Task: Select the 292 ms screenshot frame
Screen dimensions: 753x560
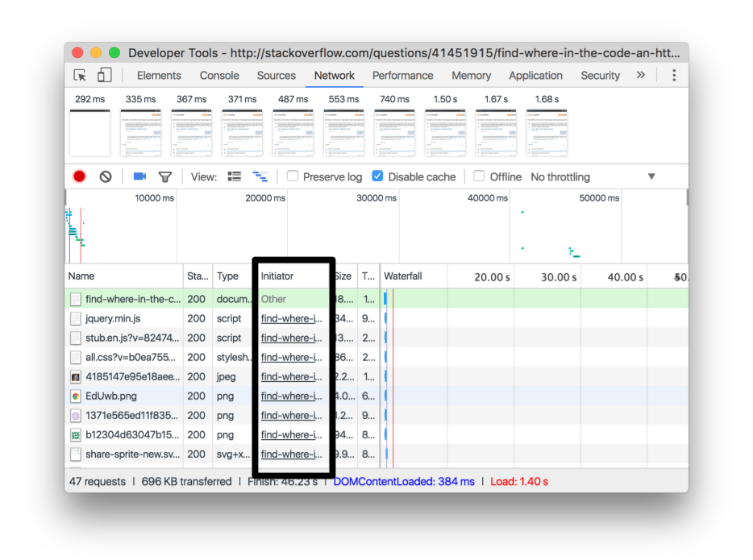Action: (89, 133)
